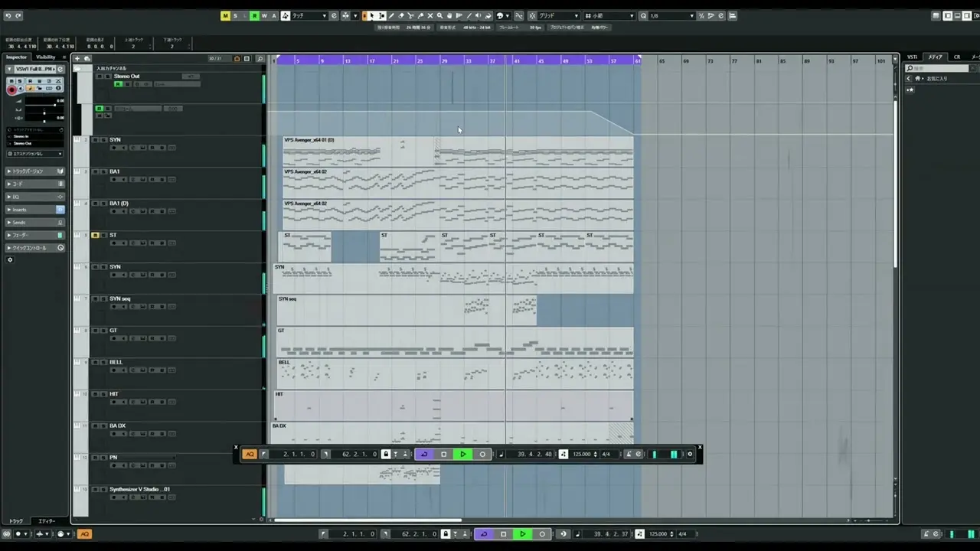Open the 1/8 quantize preset dropdown

pos(671,15)
